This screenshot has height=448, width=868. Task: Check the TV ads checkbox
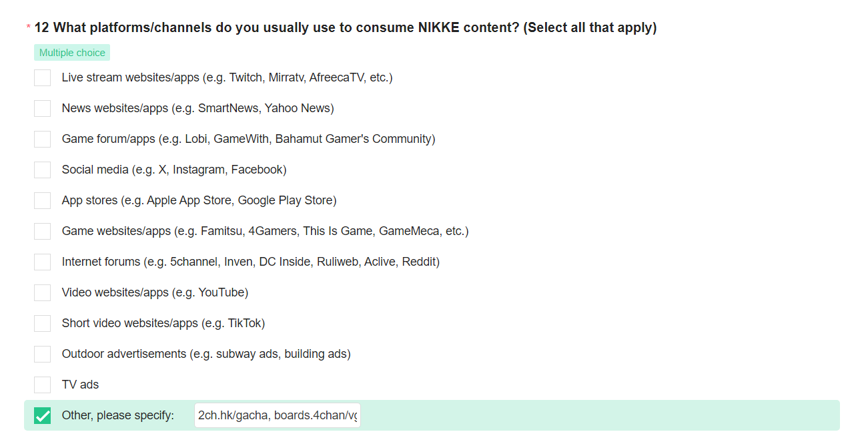tap(42, 385)
